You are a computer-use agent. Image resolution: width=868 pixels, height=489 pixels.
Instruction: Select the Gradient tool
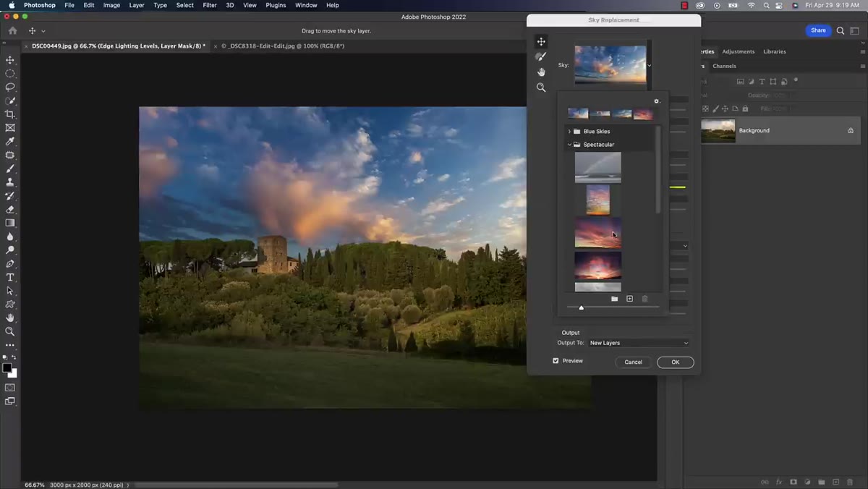click(x=10, y=223)
